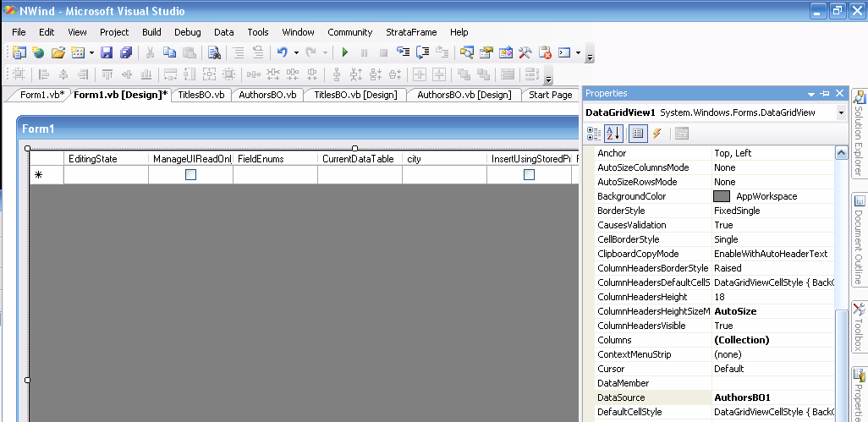Open the Toolbox side panel

859,326
